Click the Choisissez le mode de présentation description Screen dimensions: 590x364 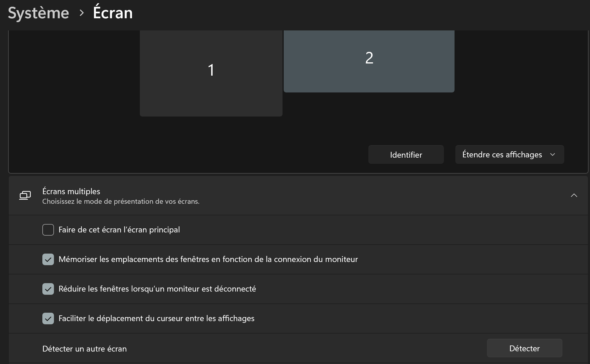pos(121,201)
